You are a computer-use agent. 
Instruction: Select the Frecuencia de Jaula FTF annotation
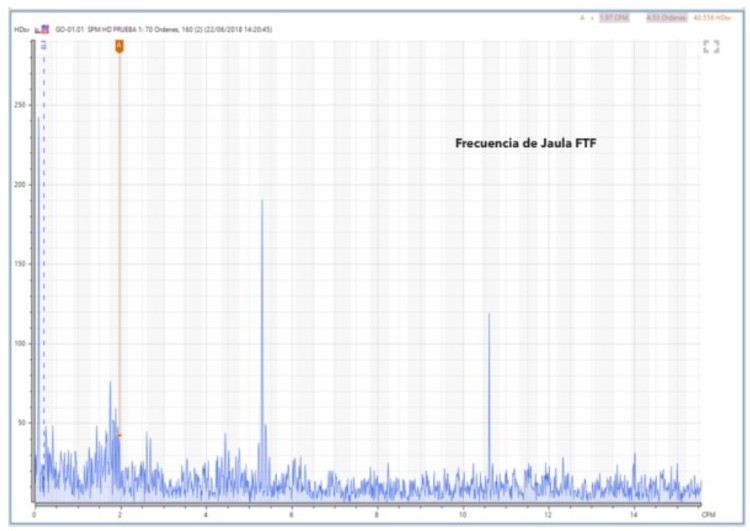point(526,143)
